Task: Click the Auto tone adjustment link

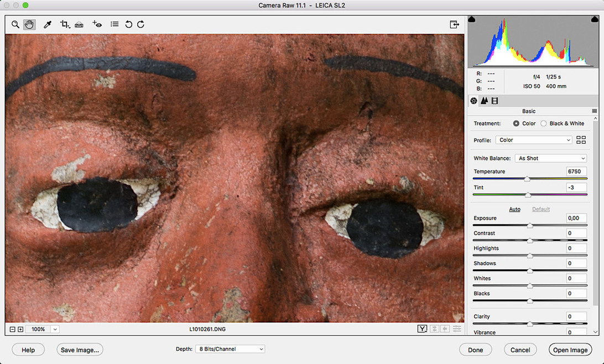Action: [514, 209]
